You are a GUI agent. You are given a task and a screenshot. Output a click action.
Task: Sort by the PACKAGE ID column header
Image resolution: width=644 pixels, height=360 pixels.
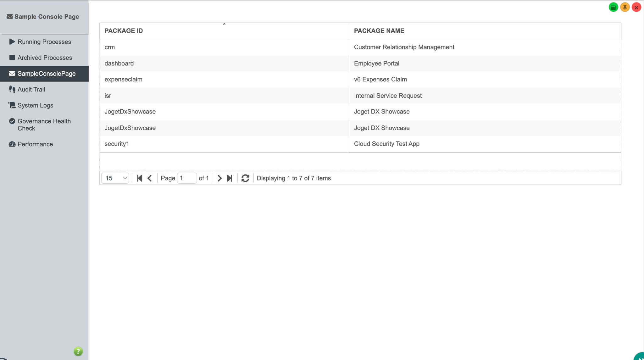coord(124,31)
